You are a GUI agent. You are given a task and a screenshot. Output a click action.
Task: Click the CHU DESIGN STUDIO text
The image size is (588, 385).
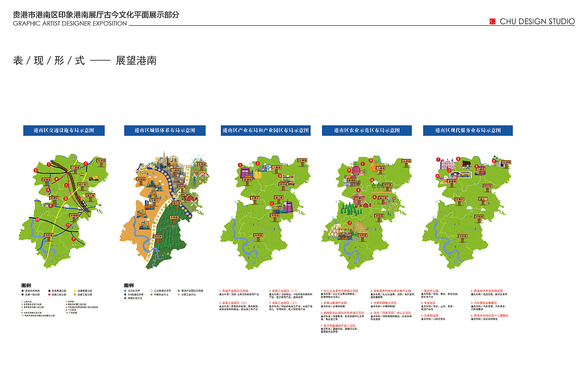537,21
